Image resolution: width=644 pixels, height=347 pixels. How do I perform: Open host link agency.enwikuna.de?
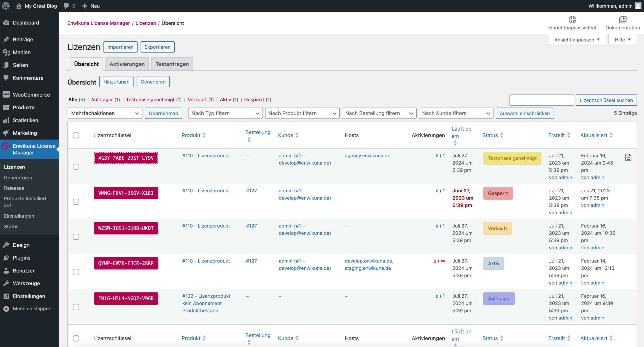(367, 156)
